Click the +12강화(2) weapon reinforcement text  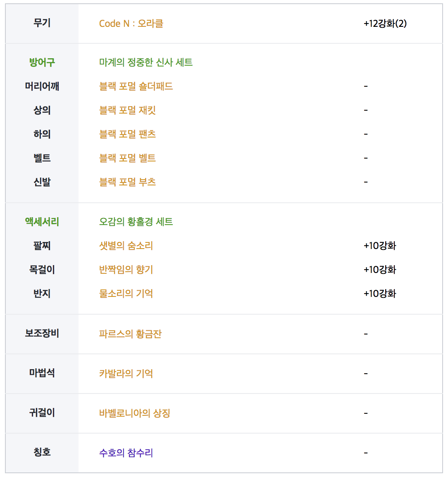point(385,24)
